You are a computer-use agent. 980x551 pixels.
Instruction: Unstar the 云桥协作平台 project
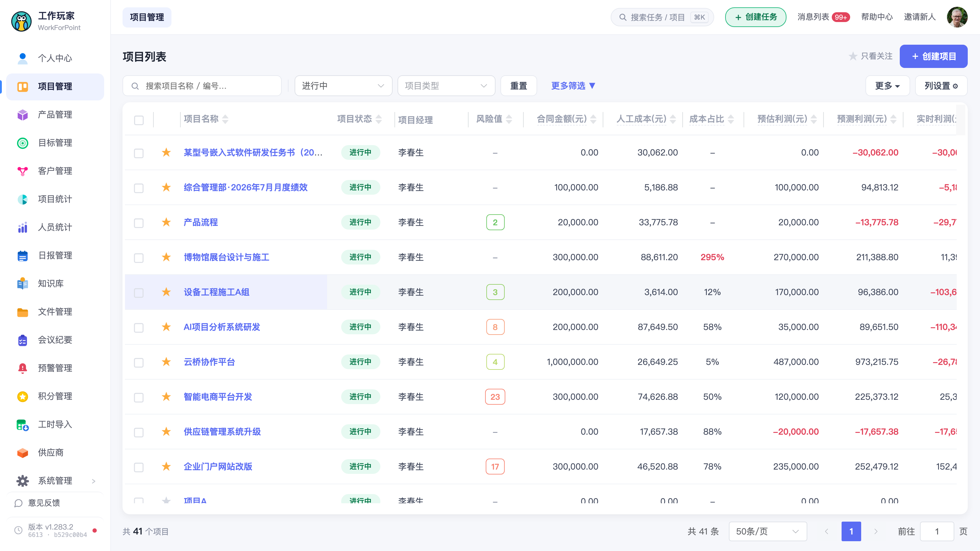[166, 362]
